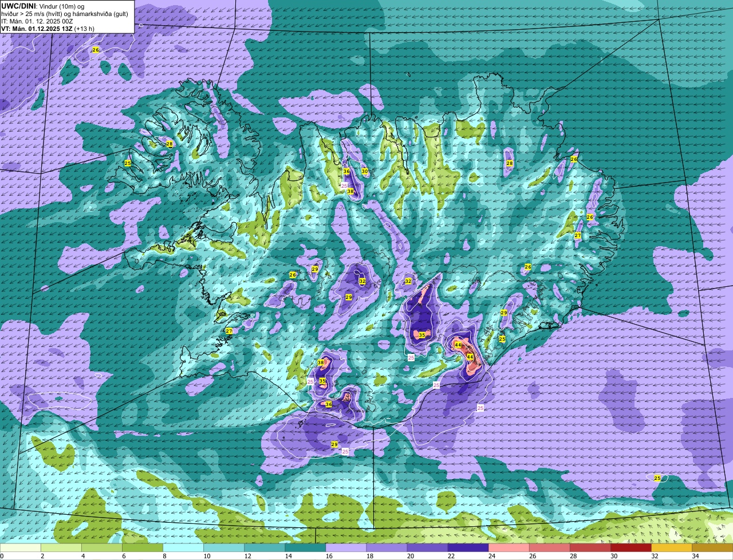733x560 pixels.
Task: Select the 16–18 lavender colour scale swatch
Action: click(x=346, y=547)
